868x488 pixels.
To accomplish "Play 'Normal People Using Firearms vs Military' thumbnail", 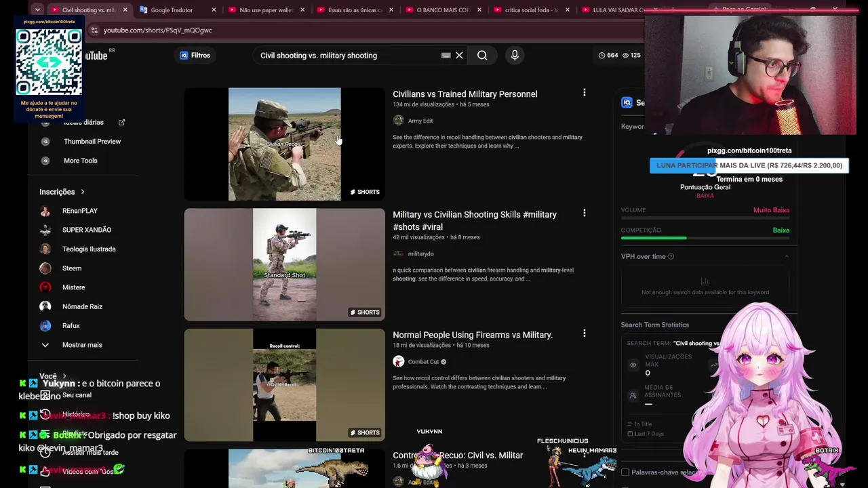I will [285, 385].
